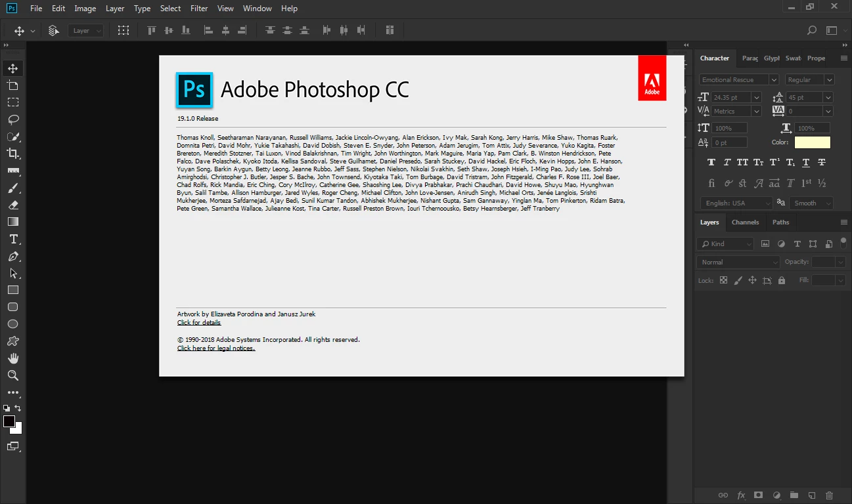Open the leading dropdown 45 pt
The width and height of the screenshot is (852, 504).
click(x=810, y=97)
